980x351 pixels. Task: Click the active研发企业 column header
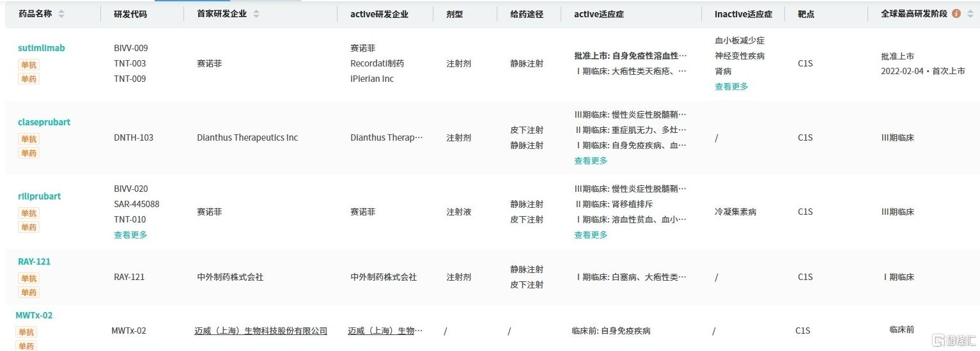pos(379,13)
